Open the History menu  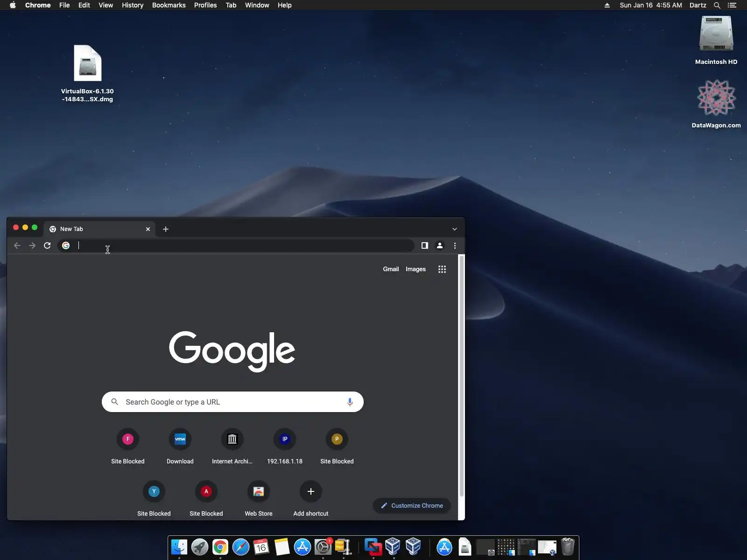tap(133, 5)
